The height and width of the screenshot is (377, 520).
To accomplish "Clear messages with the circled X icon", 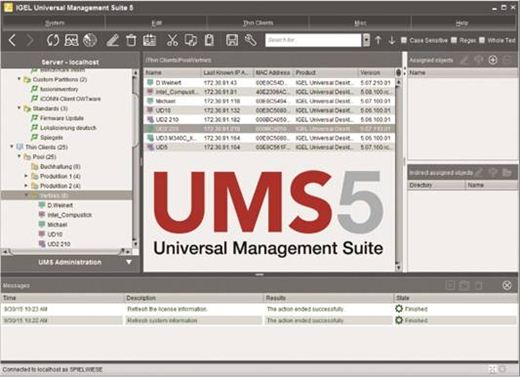I will (x=507, y=285).
